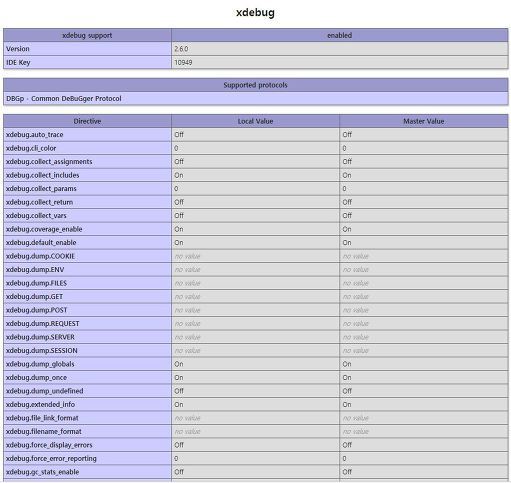Select the xdebug.dump.COOKIE directive
This screenshot has height=483, width=511.
40,256
